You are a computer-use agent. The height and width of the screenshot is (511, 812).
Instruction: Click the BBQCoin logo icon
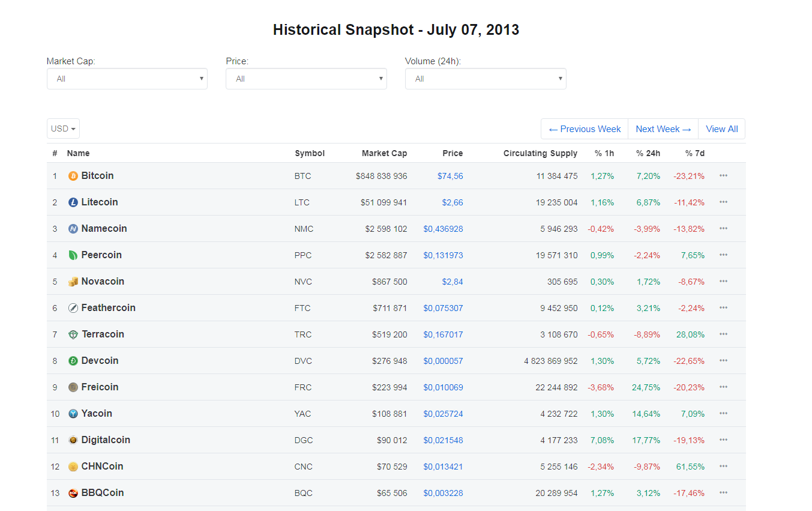click(x=73, y=493)
